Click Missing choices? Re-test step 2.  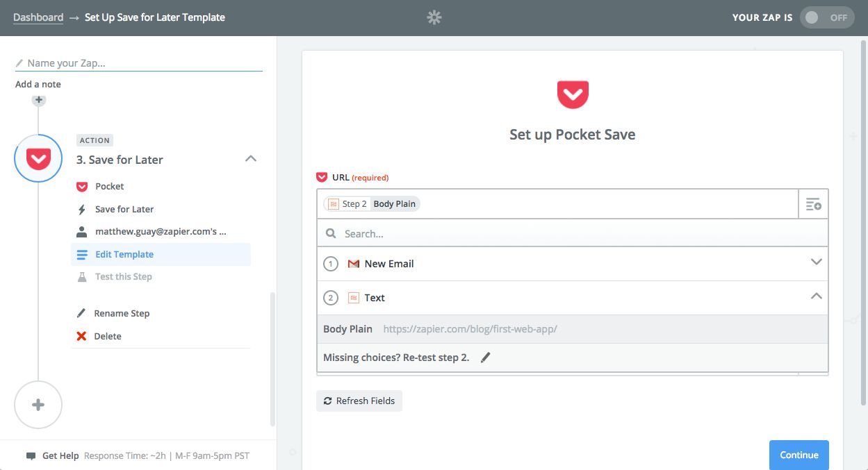[x=396, y=358]
